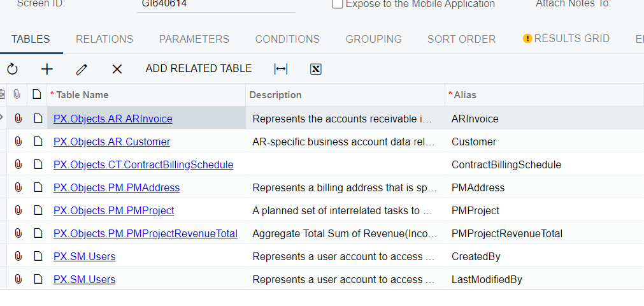Select the LastModifiedBy alias cell

pos(487,279)
